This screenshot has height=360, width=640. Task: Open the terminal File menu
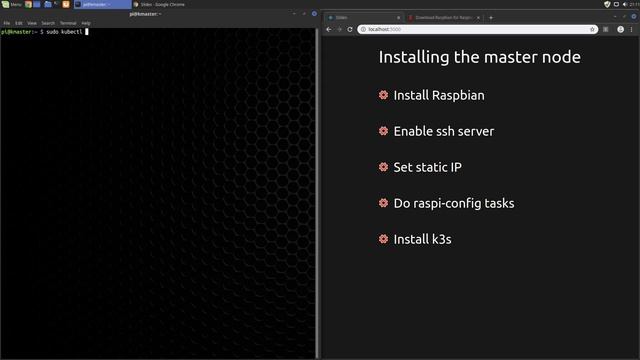click(7, 23)
